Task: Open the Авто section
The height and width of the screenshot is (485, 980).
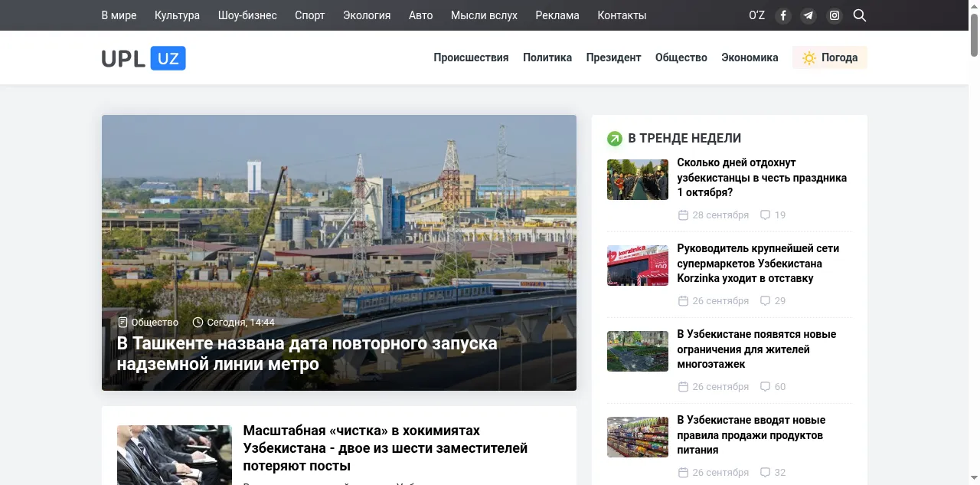Action: tap(420, 15)
